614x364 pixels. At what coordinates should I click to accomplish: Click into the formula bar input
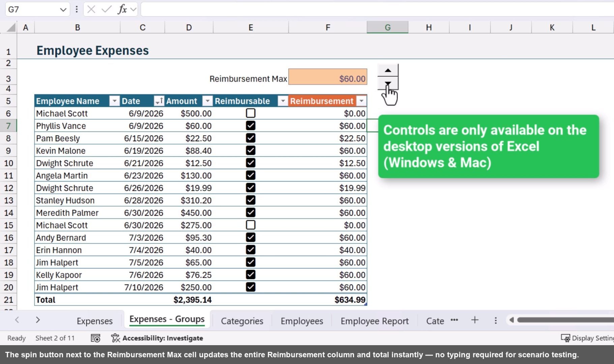377,9
